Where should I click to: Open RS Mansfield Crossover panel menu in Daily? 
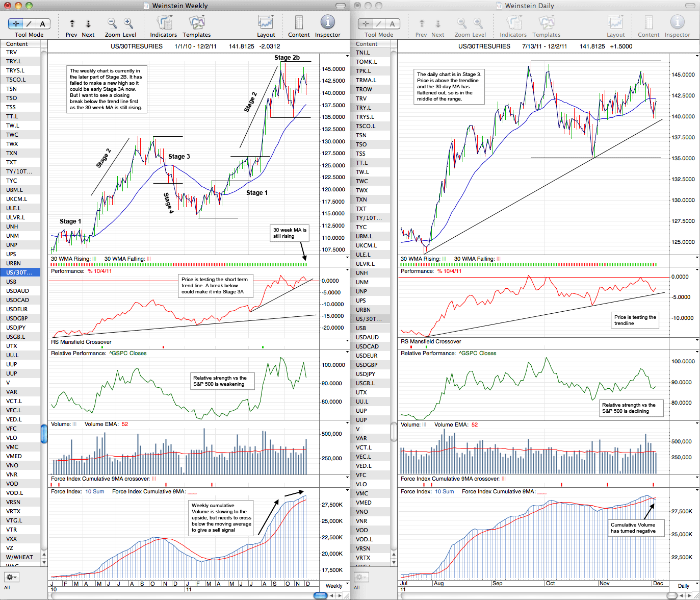click(x=697, y=340)
